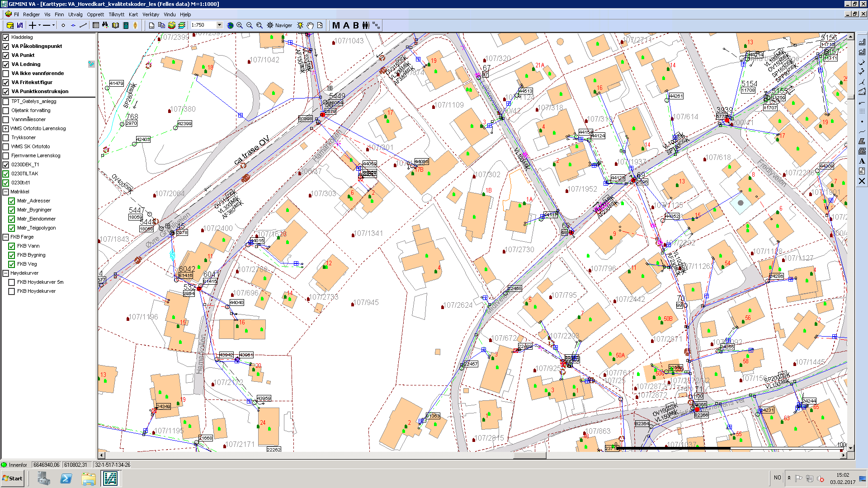Select the pan hand tool
Screen dimensions: 868x488
click(310, 25)
